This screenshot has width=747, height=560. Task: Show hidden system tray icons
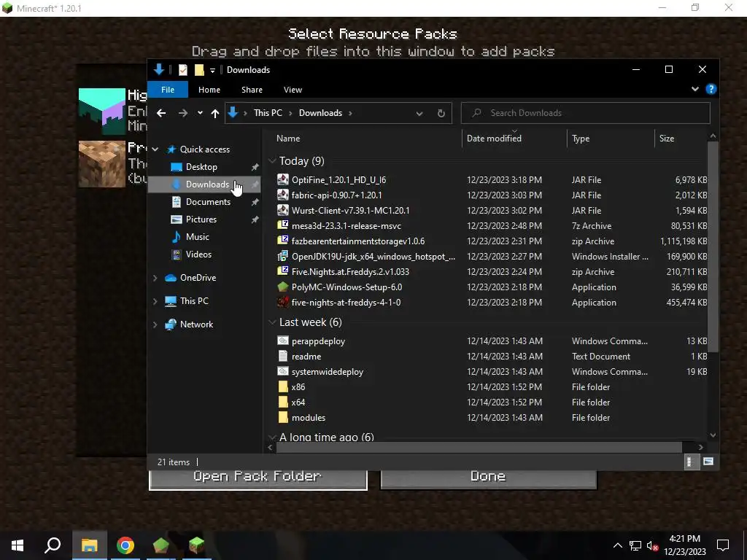(x=617, y=545)
